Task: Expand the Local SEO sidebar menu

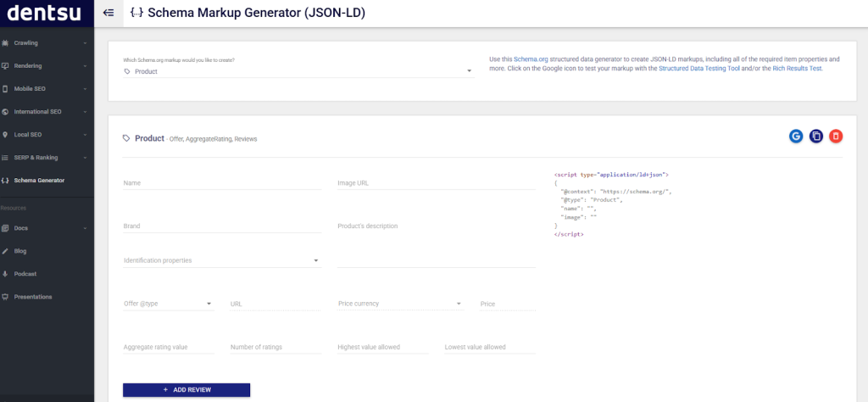Action: pyautogui.click(x=46, y=134)
